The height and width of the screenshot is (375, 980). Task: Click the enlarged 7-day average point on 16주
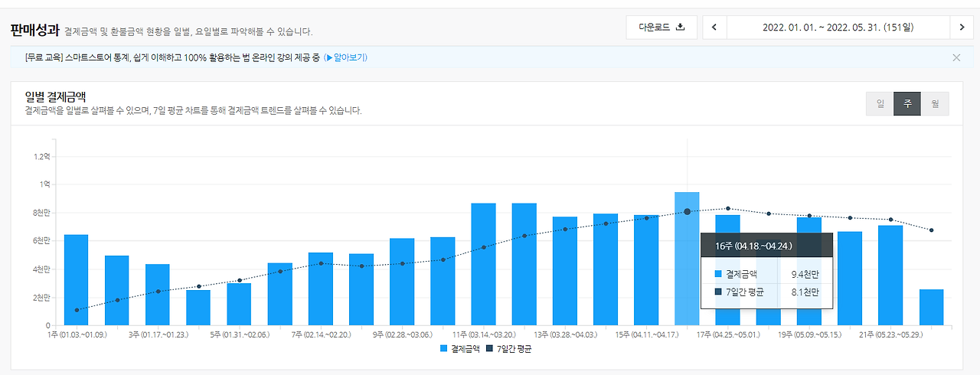click(x=687, y=211)
